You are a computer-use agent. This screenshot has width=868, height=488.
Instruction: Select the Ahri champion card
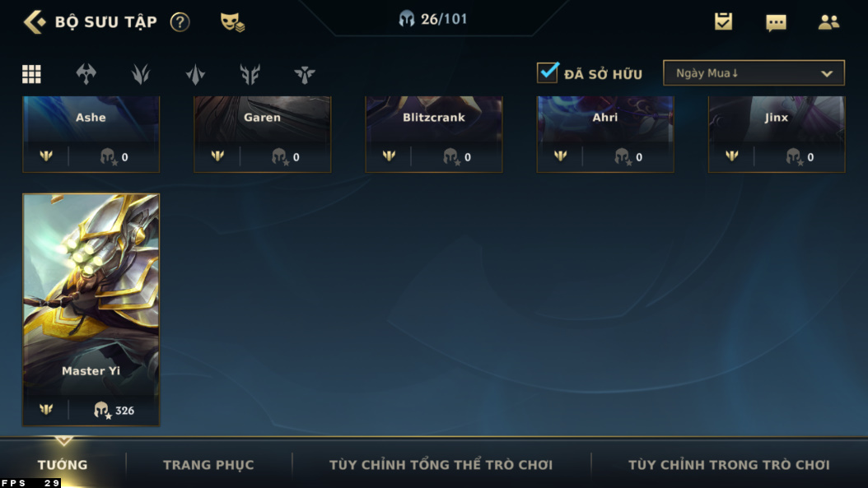click(x=605, y=134)
